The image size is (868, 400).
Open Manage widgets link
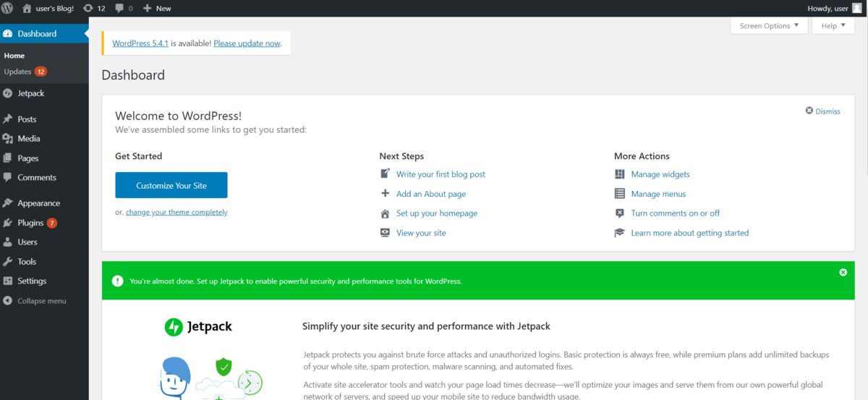pyautogui.click(x=660, y=174)
